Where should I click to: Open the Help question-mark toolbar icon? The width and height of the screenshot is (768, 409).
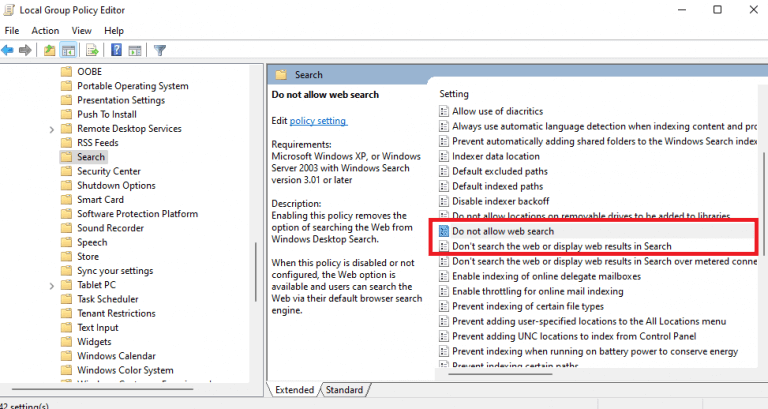coord(116,50)
